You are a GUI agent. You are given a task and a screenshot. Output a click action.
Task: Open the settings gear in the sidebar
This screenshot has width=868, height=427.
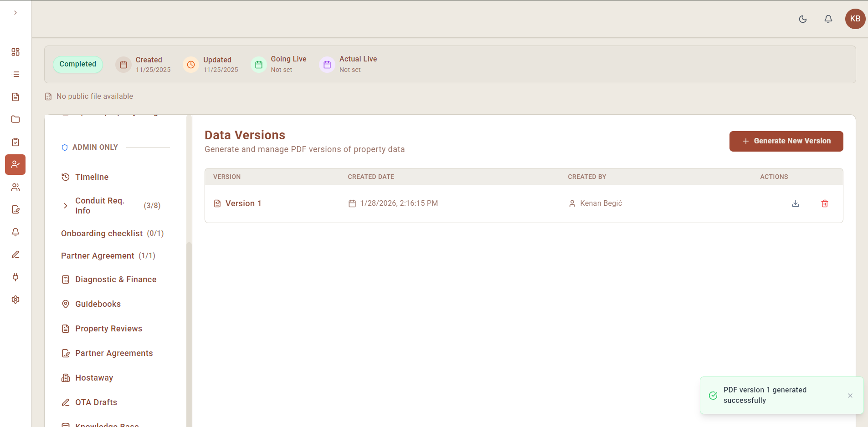pyautogui.click(x=15, y=300)
